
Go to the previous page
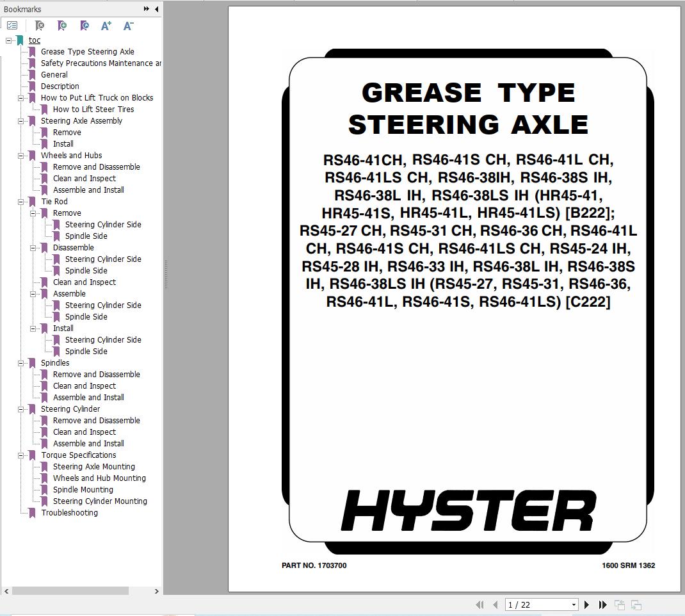(x=496, y=604)
